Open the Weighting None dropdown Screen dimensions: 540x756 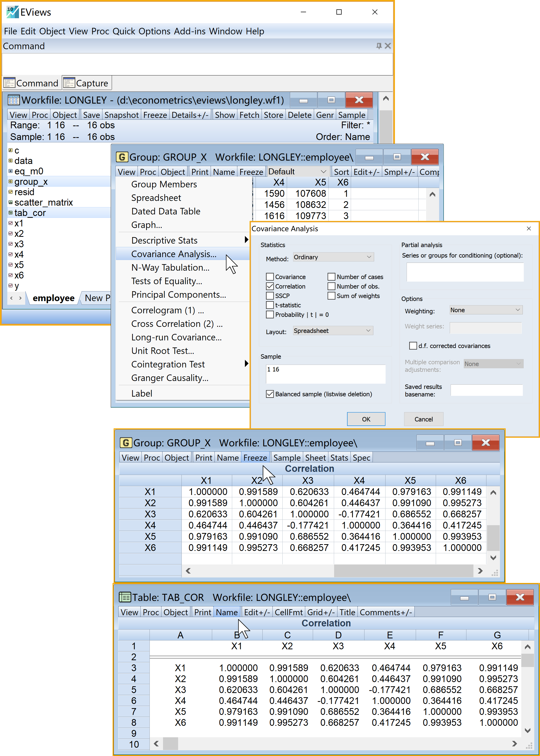(x=486, y=310)
